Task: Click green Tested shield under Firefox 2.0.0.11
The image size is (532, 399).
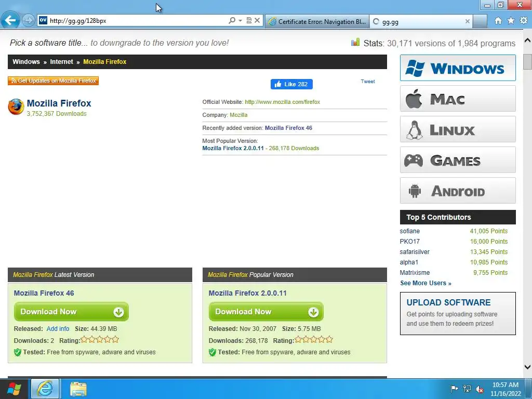Action: click(x=212, y=352)
